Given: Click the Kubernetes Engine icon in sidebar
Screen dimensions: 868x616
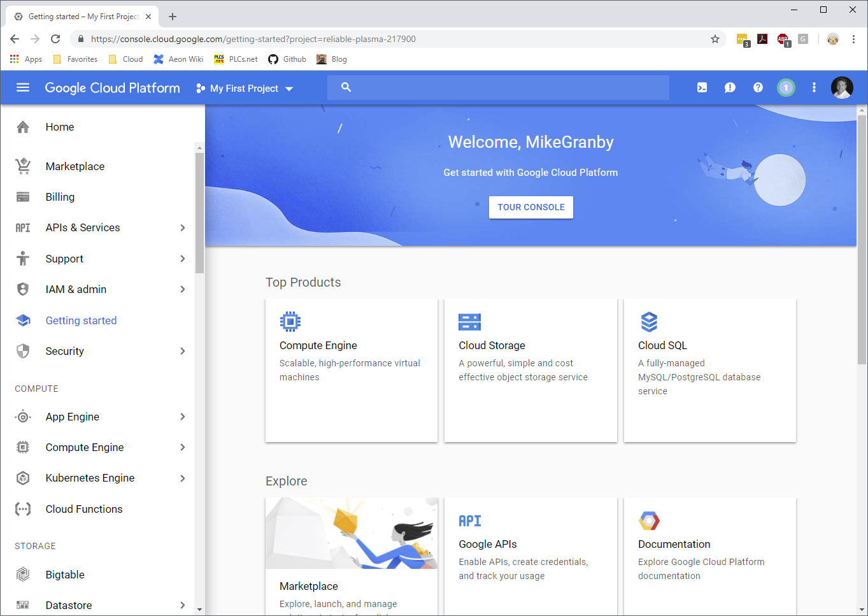Looking at the screenshot, I should coord(23,478).
